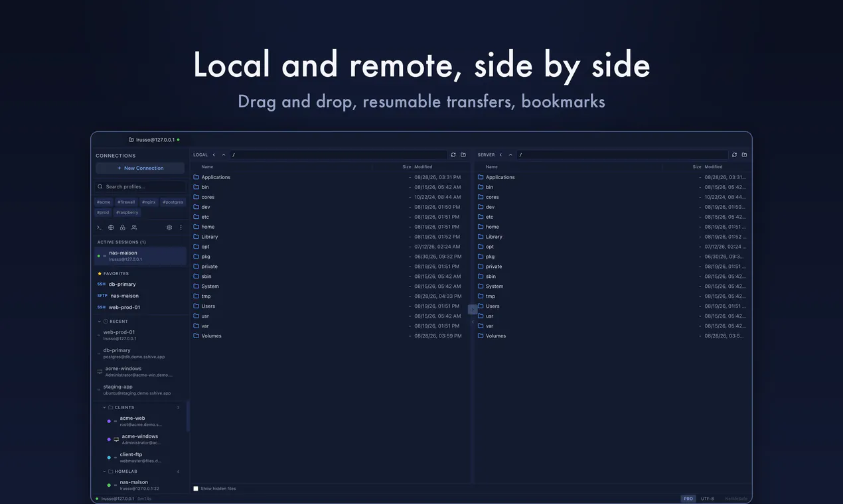The image size is (843, 504).
Task: Create a new folder in the LOCAL pane
Action: (463, 155)
